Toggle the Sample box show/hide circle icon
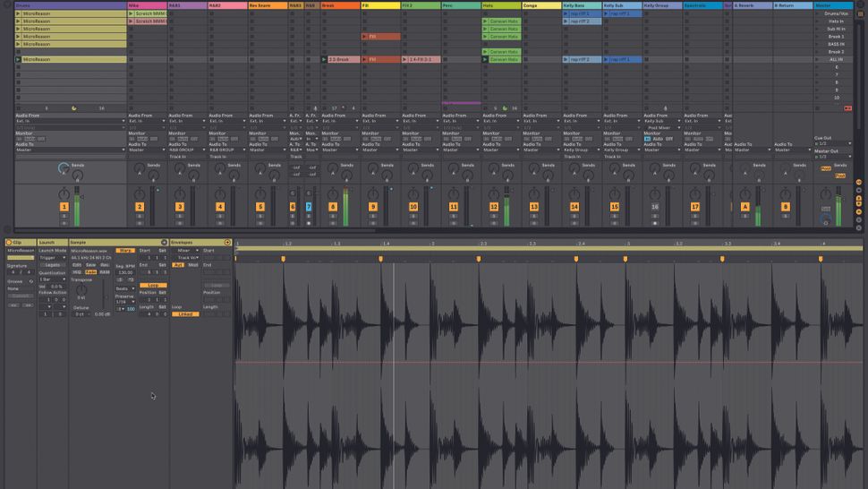The width and height of the screenshot is (868, 489). pos(164,243)
